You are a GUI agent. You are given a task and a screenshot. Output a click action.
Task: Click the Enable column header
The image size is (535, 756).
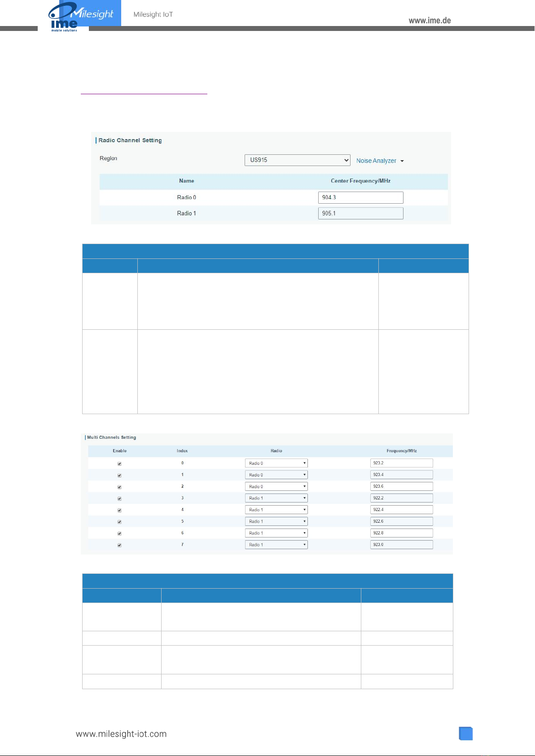click(119, 451)
